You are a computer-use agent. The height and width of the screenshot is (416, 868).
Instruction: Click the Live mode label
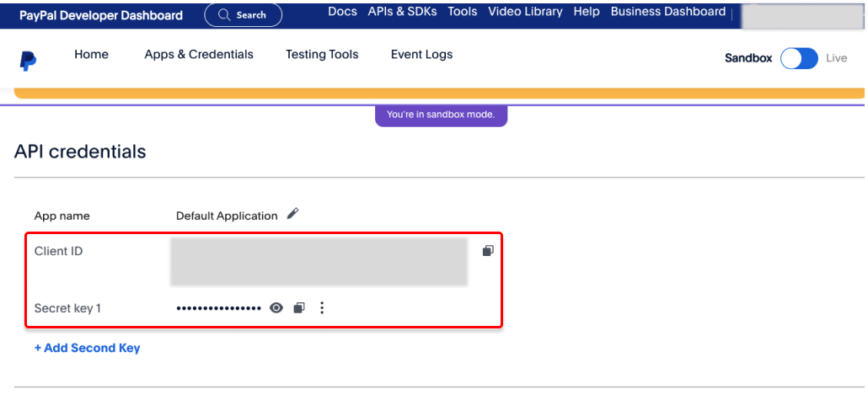tap(837, 58)
